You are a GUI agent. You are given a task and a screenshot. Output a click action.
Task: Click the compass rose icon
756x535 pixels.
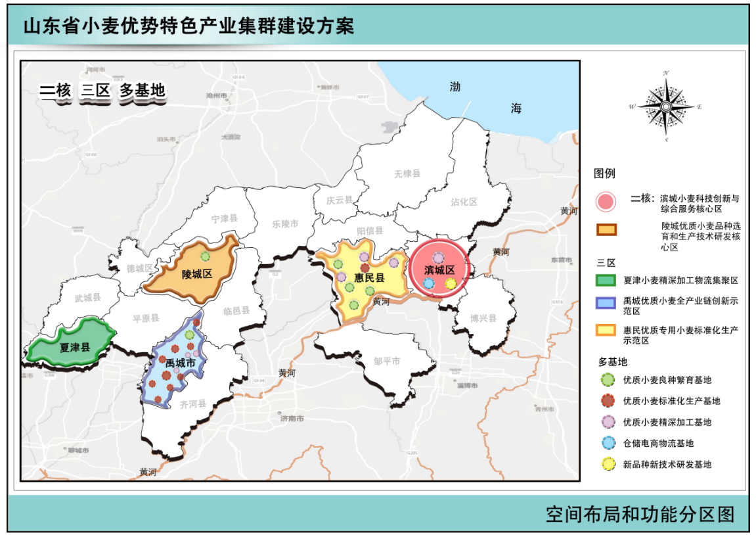click(666, 106)
